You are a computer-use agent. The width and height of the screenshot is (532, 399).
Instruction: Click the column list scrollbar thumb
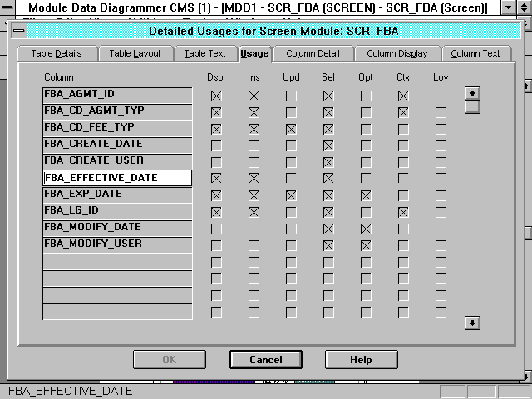[472, 106]
